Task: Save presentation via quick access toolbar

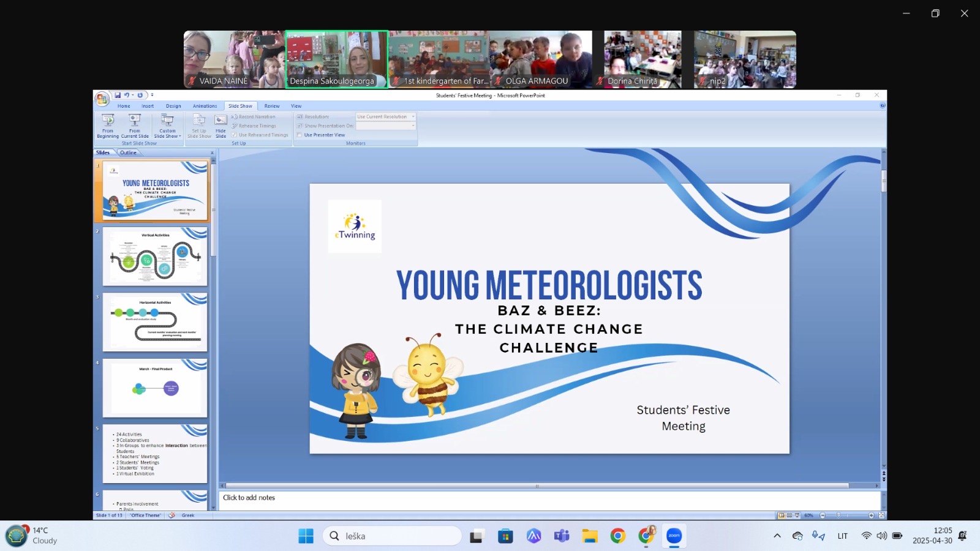Action: (x=118, y=96)
